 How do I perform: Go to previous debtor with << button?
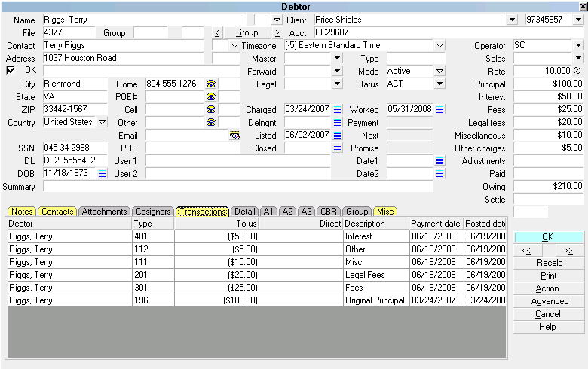[527, 250]
